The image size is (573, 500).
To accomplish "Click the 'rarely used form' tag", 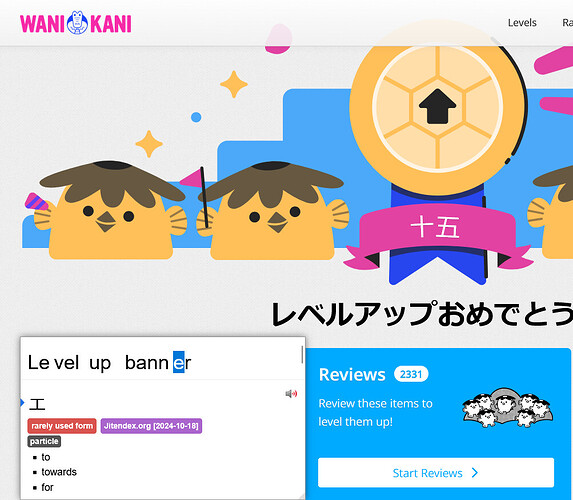I will 62,426.
